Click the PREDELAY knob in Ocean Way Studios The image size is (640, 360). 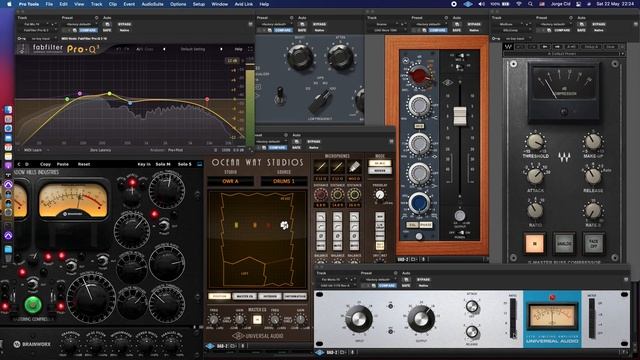click(380, 195)
